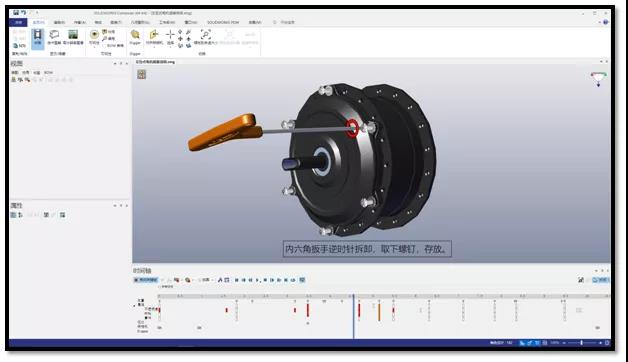
Task: Undo the last action in title bar
Action: (x=23, y=13)
